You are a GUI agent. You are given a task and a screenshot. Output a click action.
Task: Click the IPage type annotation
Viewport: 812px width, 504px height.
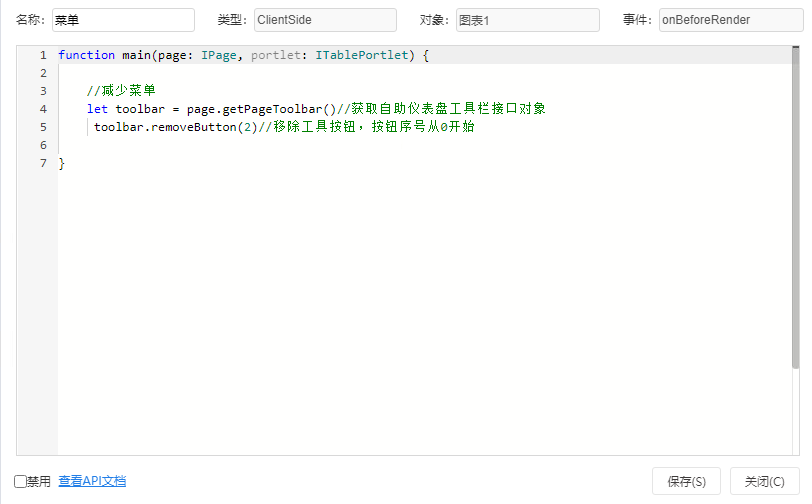[219, 55]
